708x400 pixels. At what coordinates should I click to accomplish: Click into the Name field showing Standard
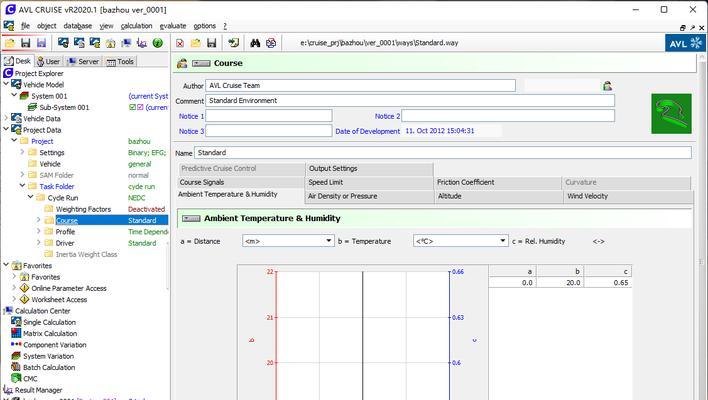[x=442, y=153]
